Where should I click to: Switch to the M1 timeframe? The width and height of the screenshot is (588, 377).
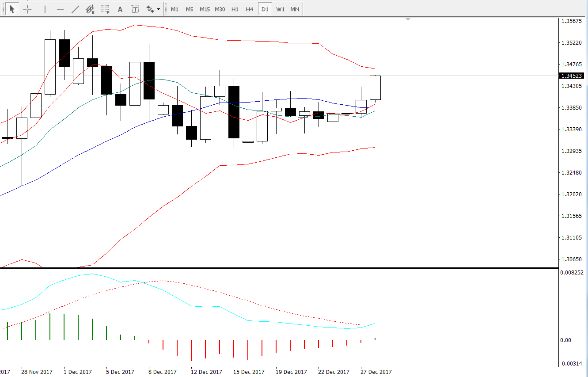(x=175, y=9)
